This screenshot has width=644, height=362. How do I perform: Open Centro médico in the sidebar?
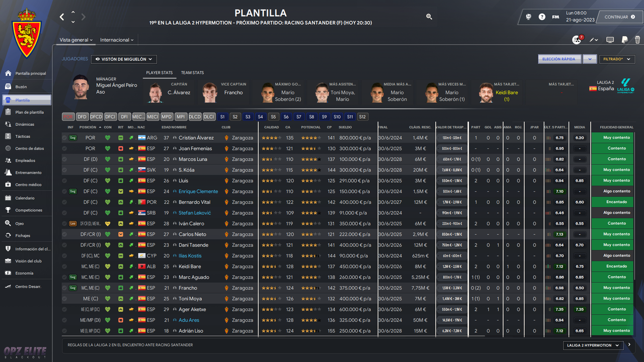coord(8,185)
